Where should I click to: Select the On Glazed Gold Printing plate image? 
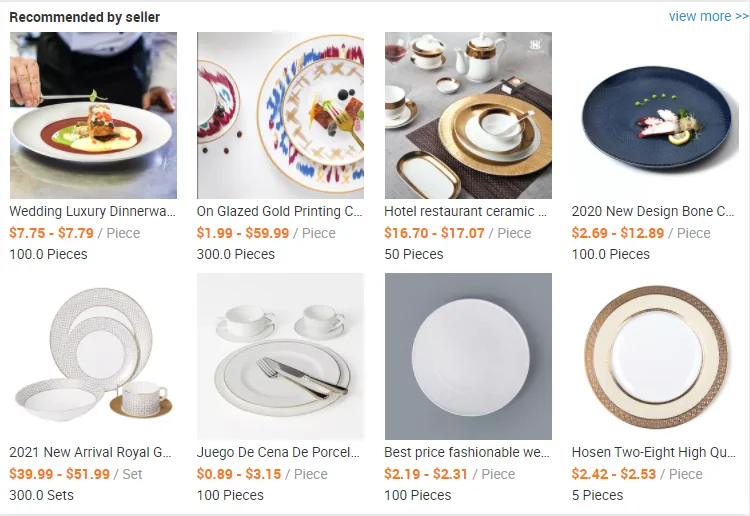pos(280,115)
